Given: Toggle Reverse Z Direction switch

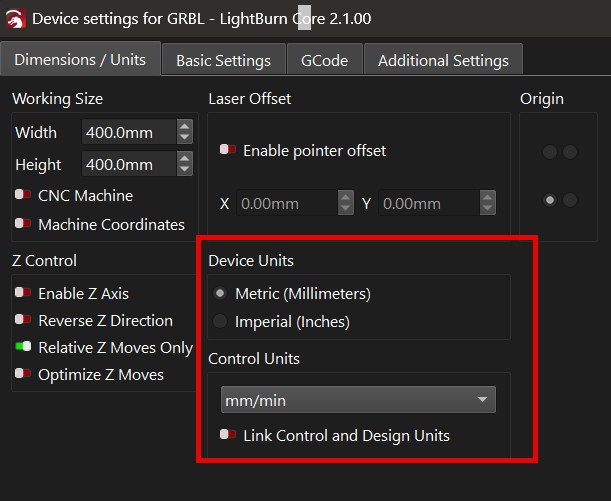Looking at the screenshot, I should [x=23, y=319].
